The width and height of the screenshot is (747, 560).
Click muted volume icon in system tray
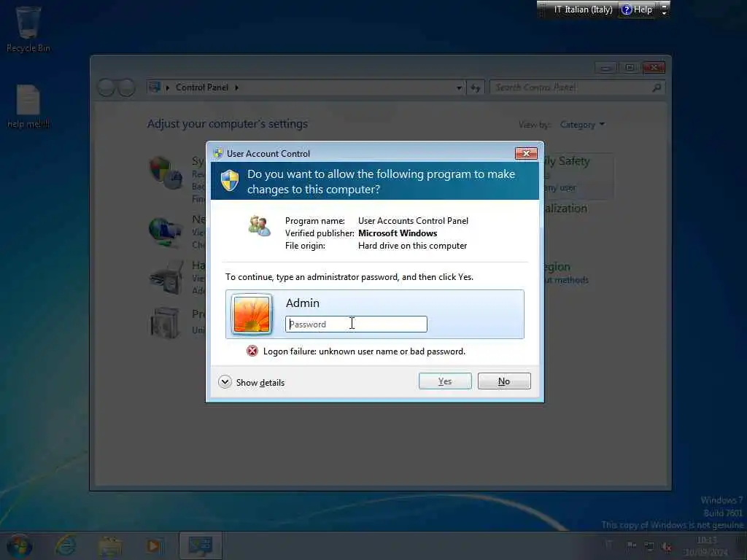pyautogui.click(x=667, y=547)
